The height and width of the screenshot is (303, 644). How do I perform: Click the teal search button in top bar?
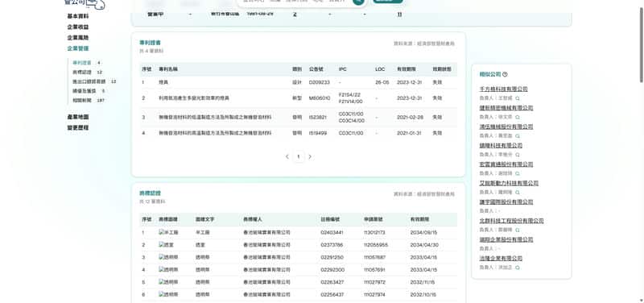(358, 2)
